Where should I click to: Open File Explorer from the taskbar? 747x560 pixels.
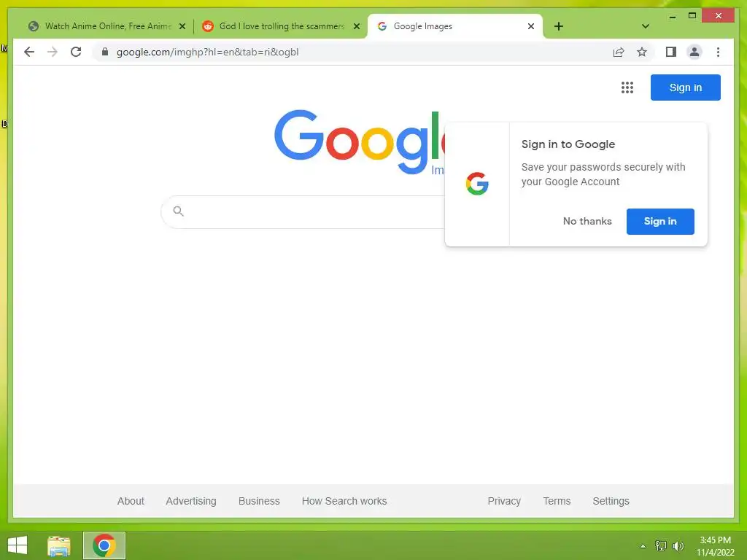tap(59, 545)
